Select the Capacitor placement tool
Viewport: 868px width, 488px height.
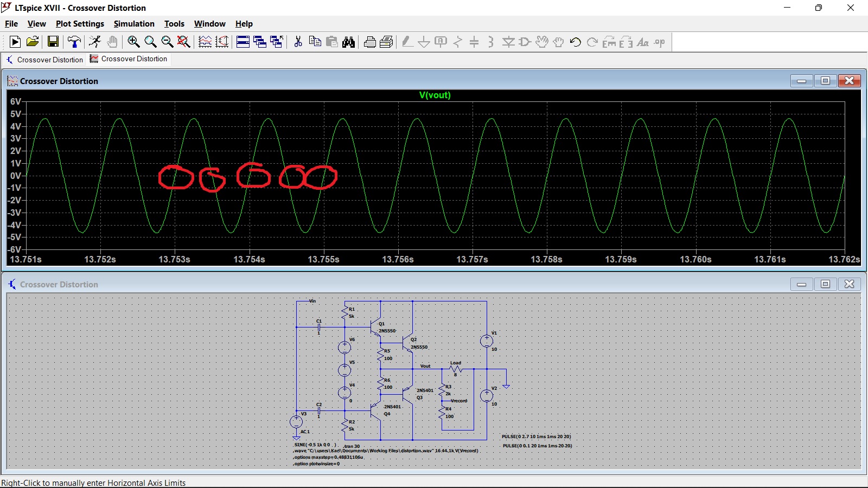(474, 42)
